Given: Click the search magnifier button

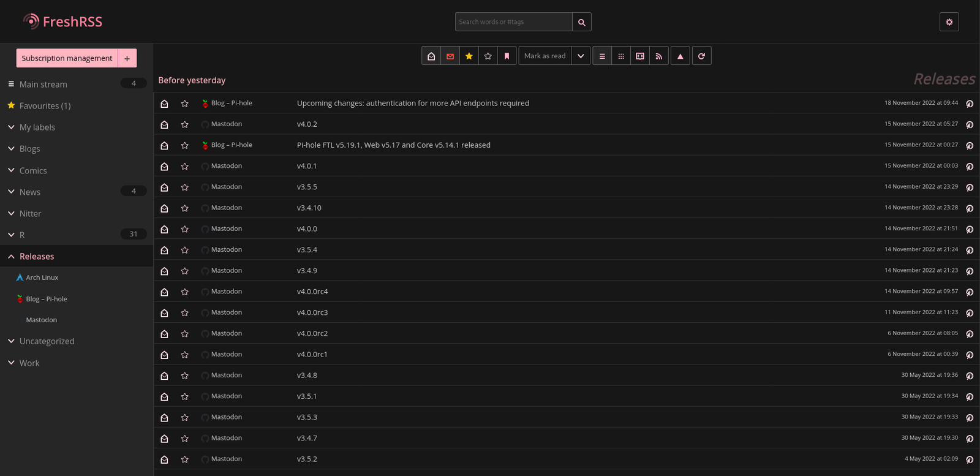Looking at the screenshot, I should [581, 22].
